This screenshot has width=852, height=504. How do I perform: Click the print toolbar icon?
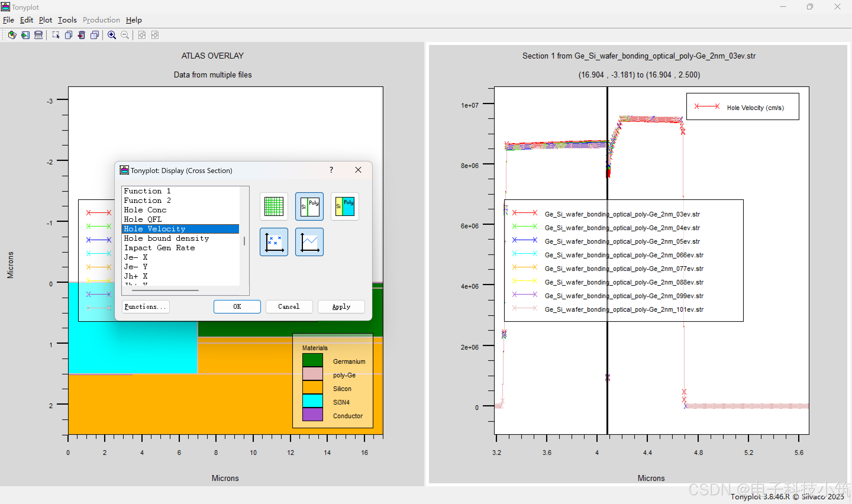click(38, 35)
